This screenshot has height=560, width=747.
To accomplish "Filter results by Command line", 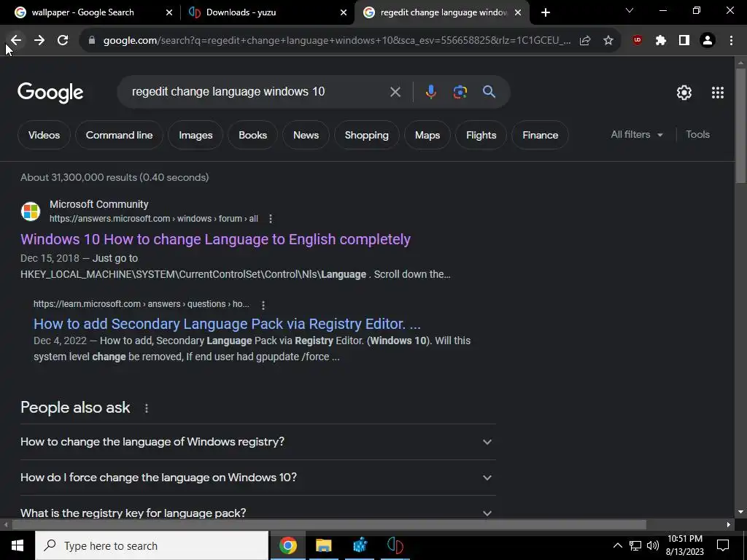I will pyautogui.click(x=119, y=135).
